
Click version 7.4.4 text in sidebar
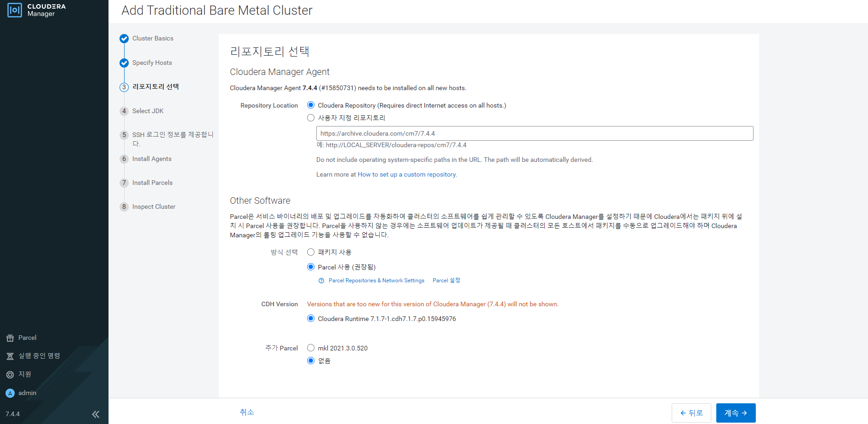pos(12,414)
